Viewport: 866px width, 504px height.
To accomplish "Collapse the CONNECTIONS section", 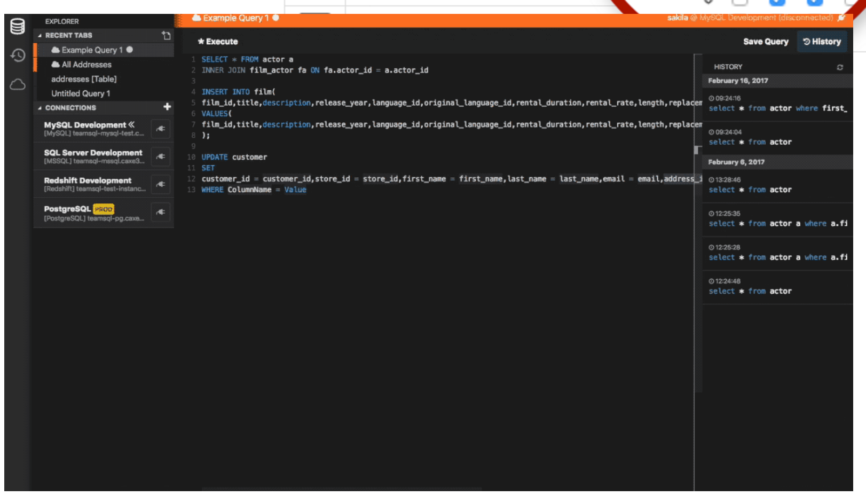I will pyautogui.click(x=40, y=107).
